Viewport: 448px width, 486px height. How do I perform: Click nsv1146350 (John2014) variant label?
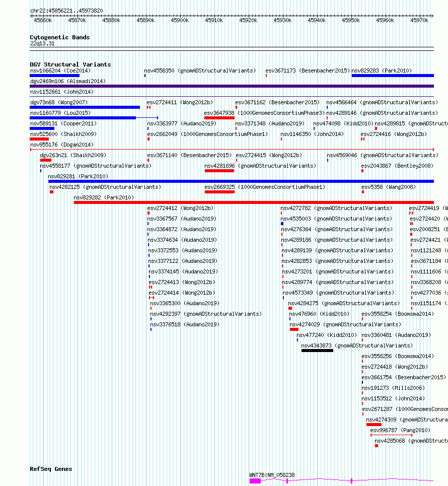tap(312, 134)
